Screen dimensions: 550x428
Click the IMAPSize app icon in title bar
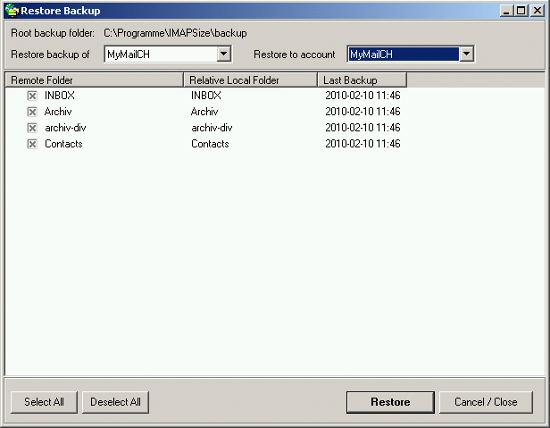click(12, 11)
